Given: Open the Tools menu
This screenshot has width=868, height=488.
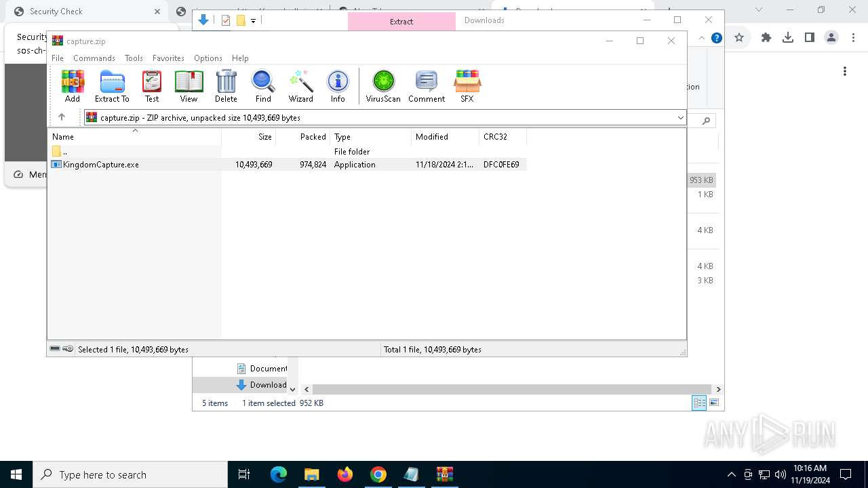Looking at the screenshot, I should 134,58.
